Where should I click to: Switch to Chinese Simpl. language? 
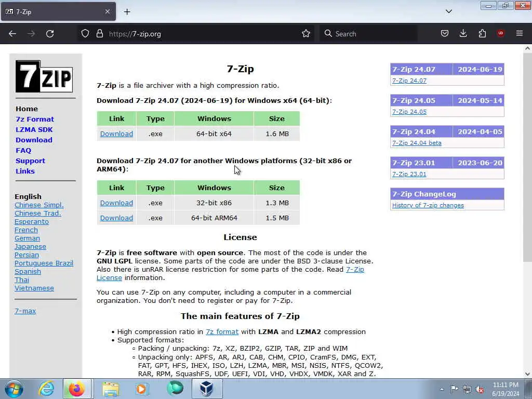pyautogui.click(x=39, y=205)
